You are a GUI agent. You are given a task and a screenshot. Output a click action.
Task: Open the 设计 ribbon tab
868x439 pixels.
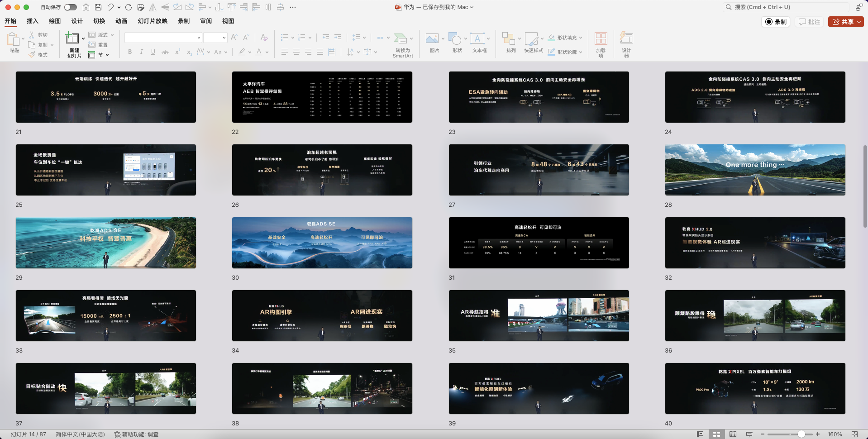(77, 21)
